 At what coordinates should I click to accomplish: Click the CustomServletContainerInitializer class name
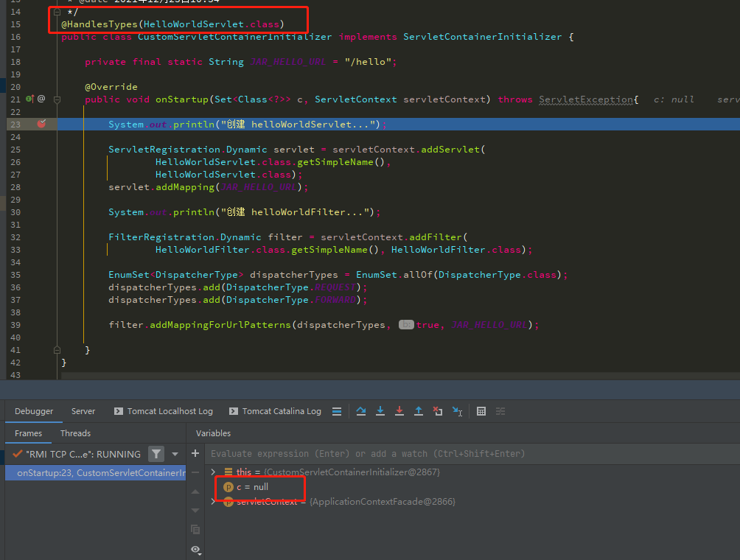[x=234, y=37]
